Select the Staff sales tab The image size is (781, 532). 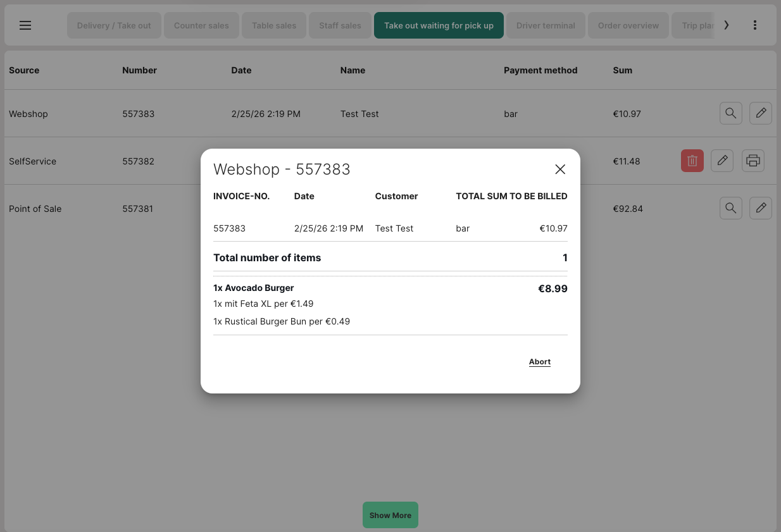click(x=340, y=26)
